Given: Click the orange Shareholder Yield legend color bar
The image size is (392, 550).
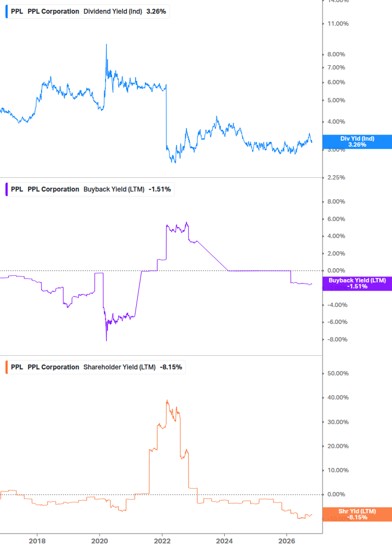Looking at the screenshot, I should click(7, 367).
